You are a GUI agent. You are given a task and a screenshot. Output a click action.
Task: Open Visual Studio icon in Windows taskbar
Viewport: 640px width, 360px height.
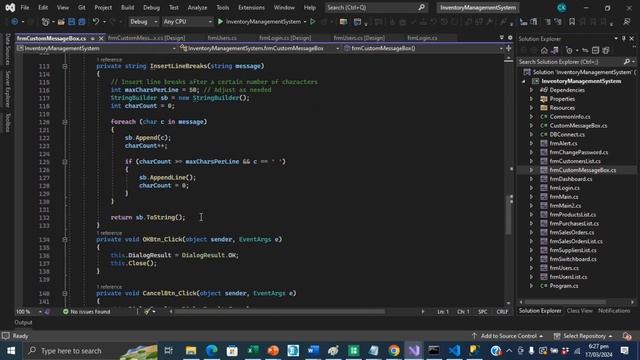click(414, 351)
